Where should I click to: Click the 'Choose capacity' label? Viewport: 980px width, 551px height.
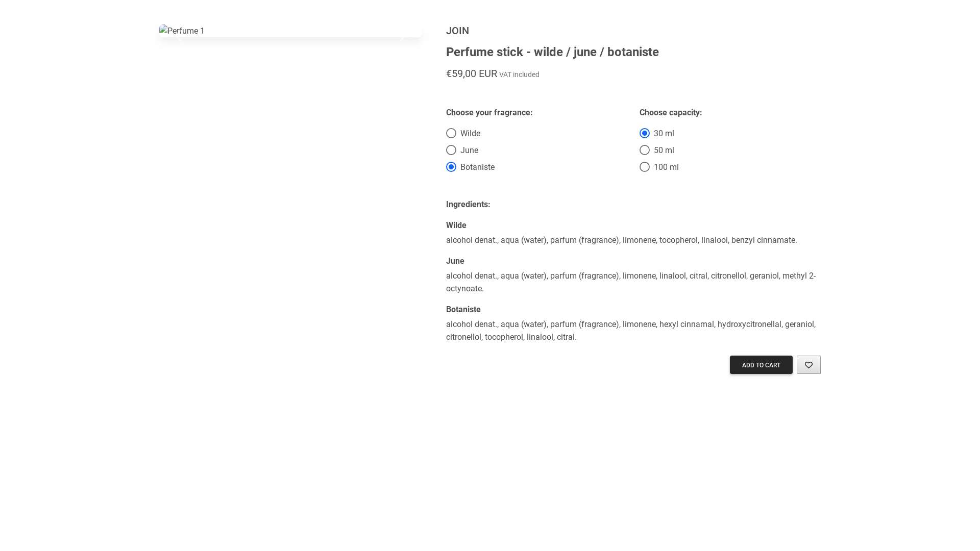tap(670, 112)
